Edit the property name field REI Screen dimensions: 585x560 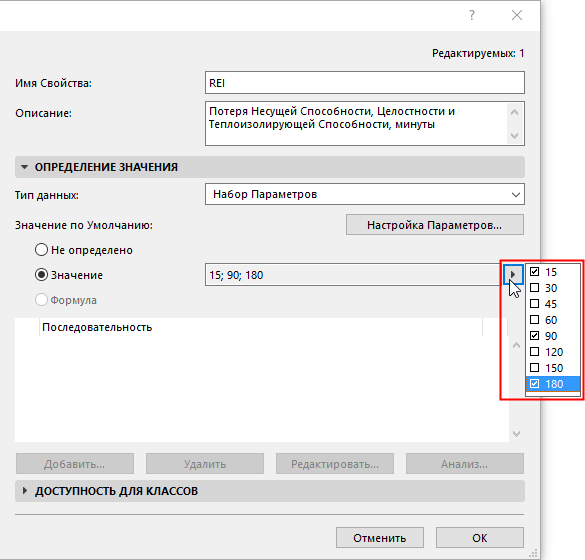click(365, 82)
